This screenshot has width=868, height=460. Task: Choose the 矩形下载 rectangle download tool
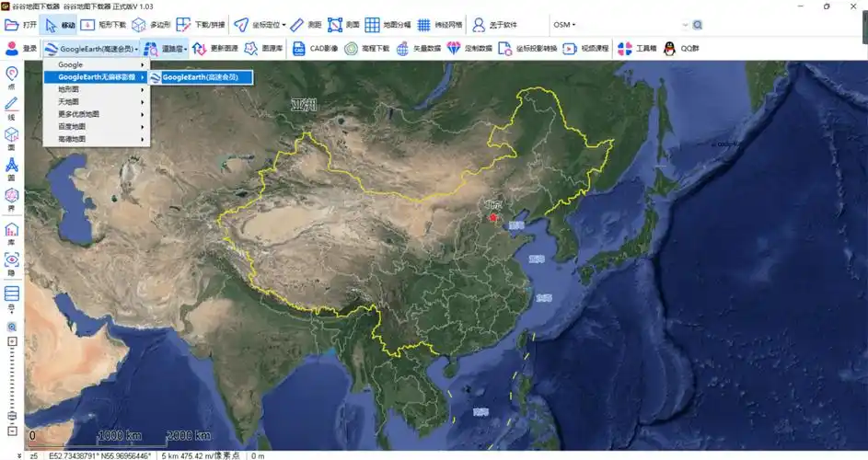103,25
